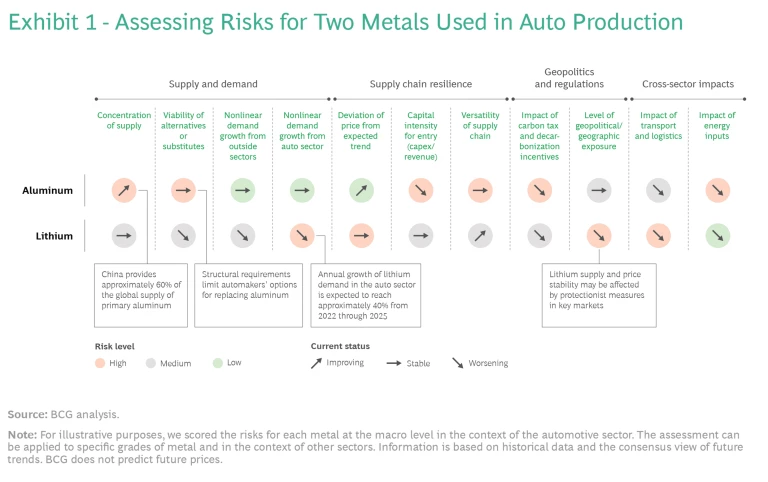
Task: Click the Improving arrow in the legend
Action: 318,363
